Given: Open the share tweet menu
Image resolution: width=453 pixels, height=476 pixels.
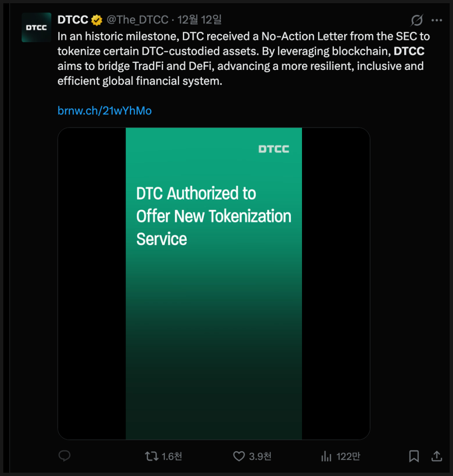Looking at the screenshot, I should (x=437, y=456).
